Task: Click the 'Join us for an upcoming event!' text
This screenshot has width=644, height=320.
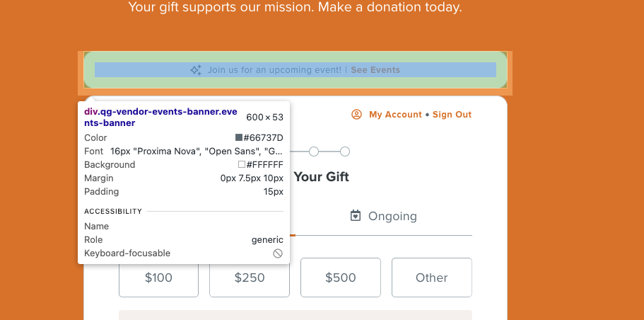Action: (274, 70)
